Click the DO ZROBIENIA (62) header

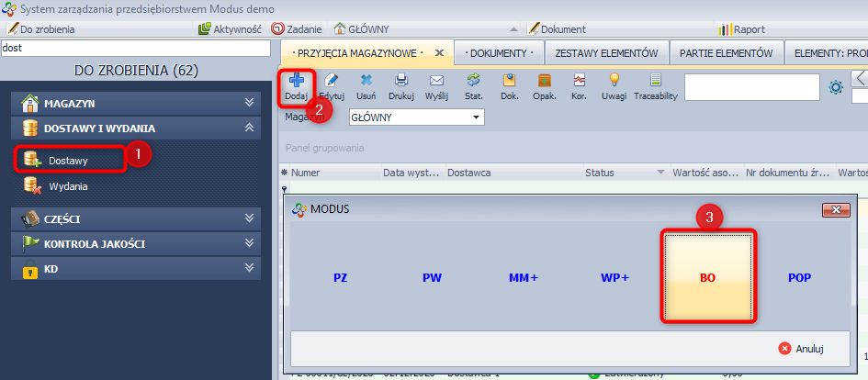(x=136, y=71)
